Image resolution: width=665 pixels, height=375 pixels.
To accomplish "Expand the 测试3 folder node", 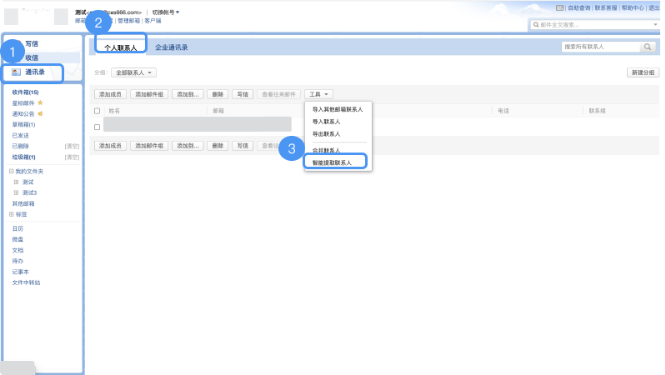I will coord(16,193).
